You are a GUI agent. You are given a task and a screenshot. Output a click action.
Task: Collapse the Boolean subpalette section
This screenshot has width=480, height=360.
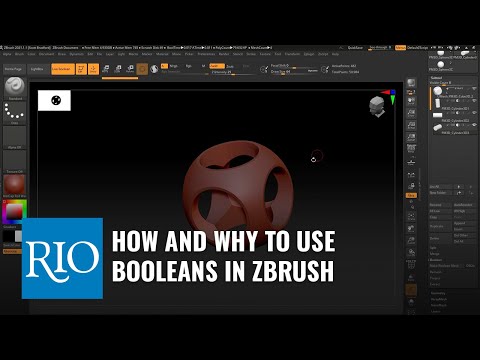point(436,260)
